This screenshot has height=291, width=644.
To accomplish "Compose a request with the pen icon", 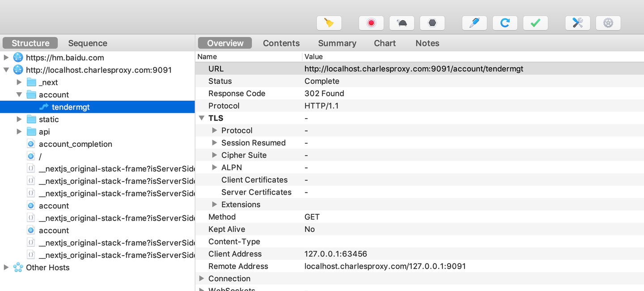I will coord(475,23).
